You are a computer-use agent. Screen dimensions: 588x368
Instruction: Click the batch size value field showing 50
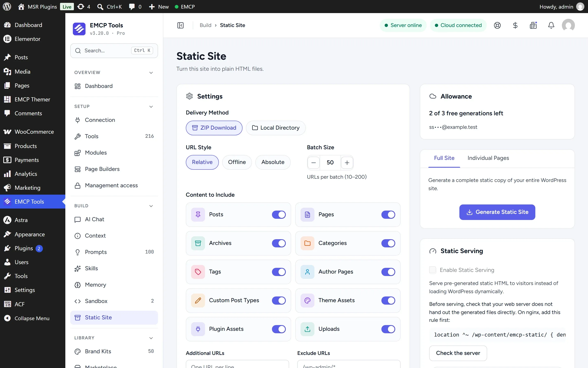330,162
